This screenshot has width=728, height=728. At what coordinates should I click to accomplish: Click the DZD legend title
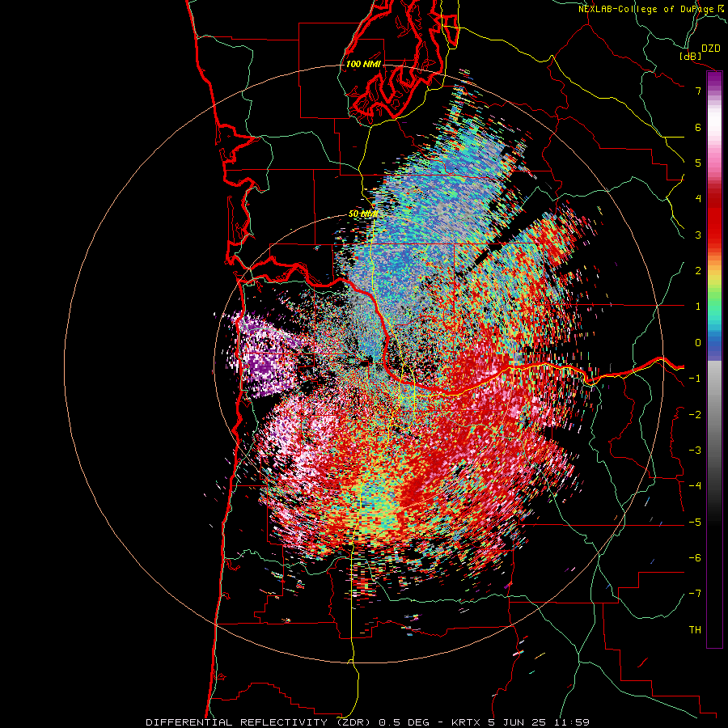pos(711,49)
